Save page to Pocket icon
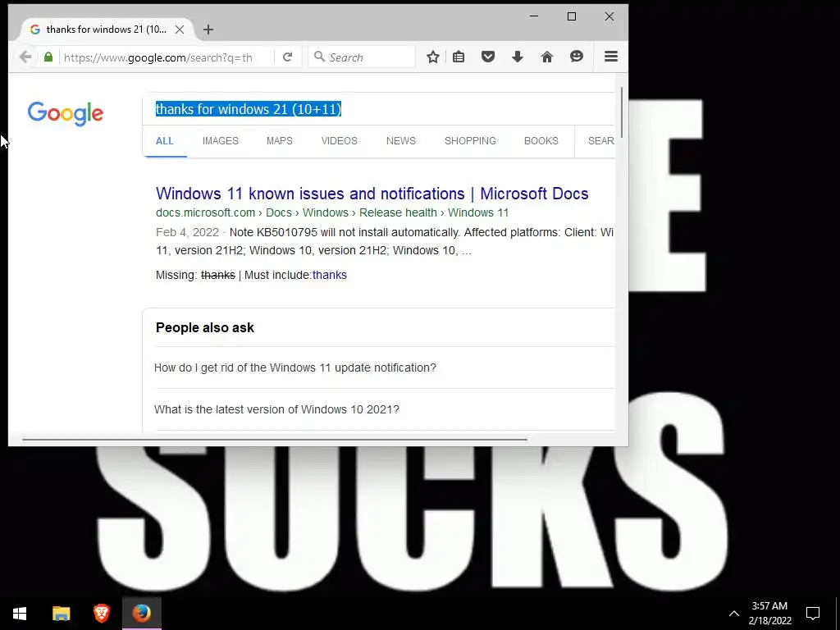840x630 pixels. pyautogui.click(x=488, y=57)
